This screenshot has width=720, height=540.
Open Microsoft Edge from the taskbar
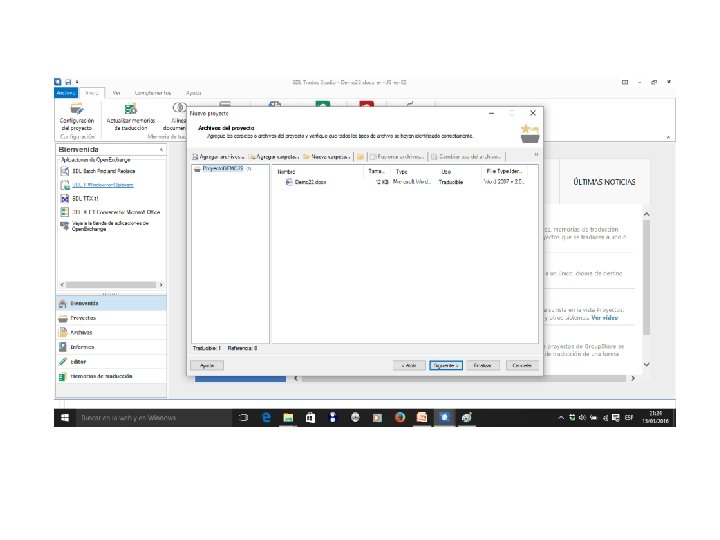pos(266,418)
